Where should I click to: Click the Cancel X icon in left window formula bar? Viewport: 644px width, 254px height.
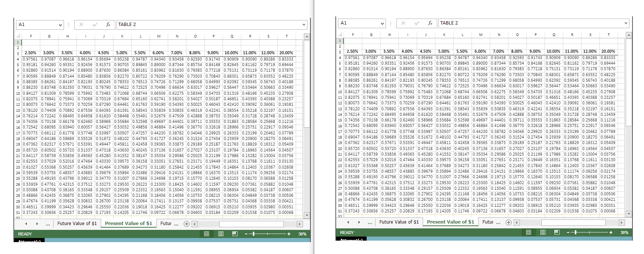point(81,25)
